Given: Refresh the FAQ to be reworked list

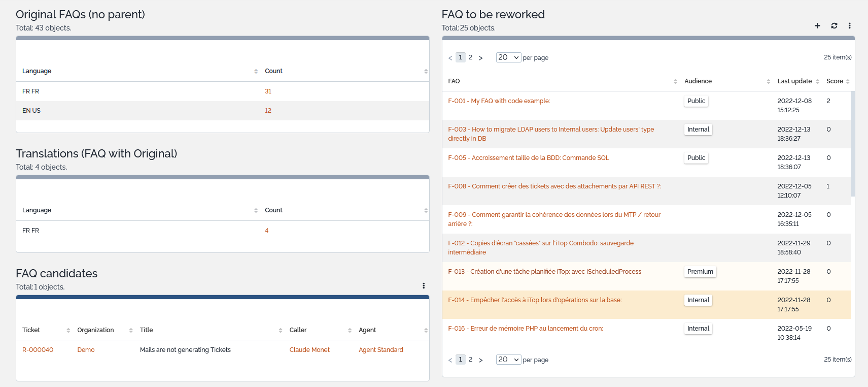Looking at the screenshot, I should click(x=834, y=26).
